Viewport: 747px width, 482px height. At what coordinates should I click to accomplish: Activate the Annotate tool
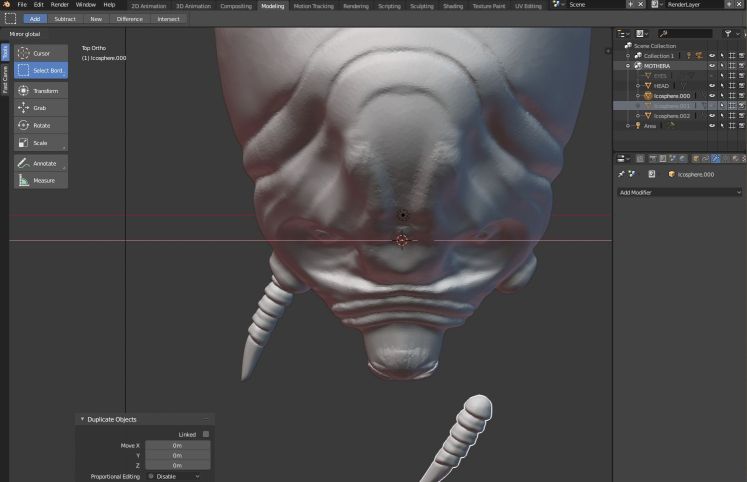40,163
